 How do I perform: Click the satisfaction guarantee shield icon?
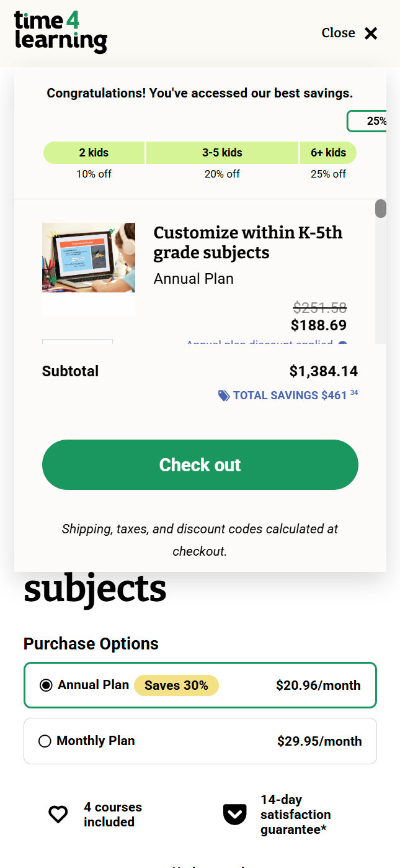[x=234, y=814]
